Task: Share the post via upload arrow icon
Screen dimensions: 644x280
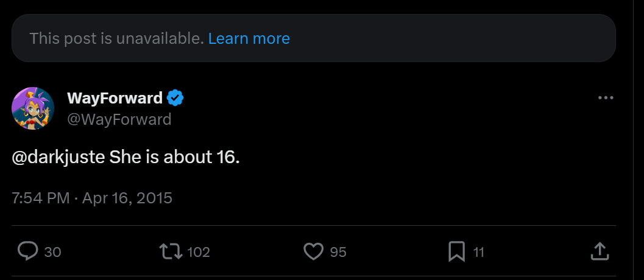Action: point(599,251)
